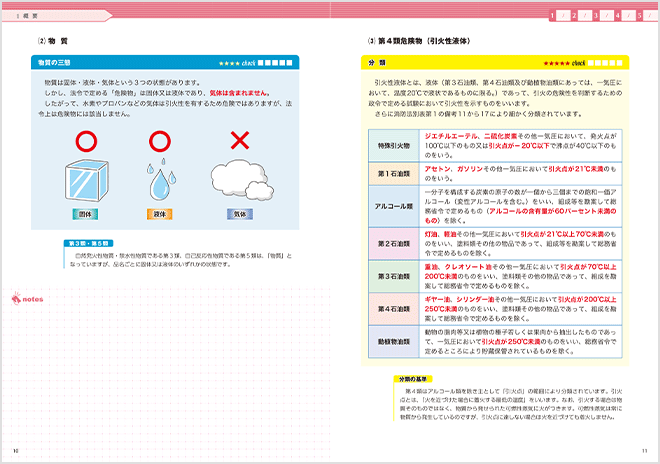Viewport: 660px width, 464px height.
Task: Click red text 引火点が250℃未満
Action: pyautogui.click(x=511, y=341)
